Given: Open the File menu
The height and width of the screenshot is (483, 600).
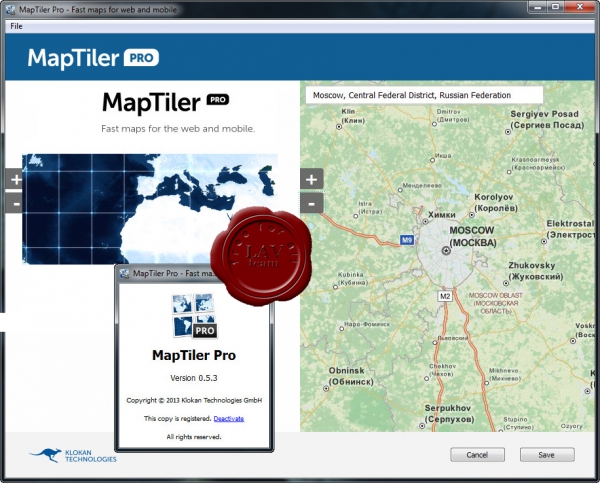Looking at the screenshot, I should pyautogui.click(x=16, y=26).
